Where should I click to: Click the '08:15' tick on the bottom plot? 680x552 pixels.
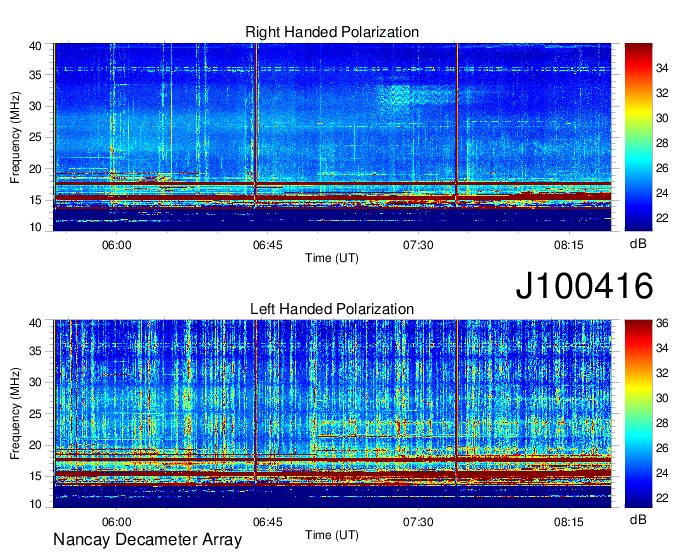pos(569,522)
